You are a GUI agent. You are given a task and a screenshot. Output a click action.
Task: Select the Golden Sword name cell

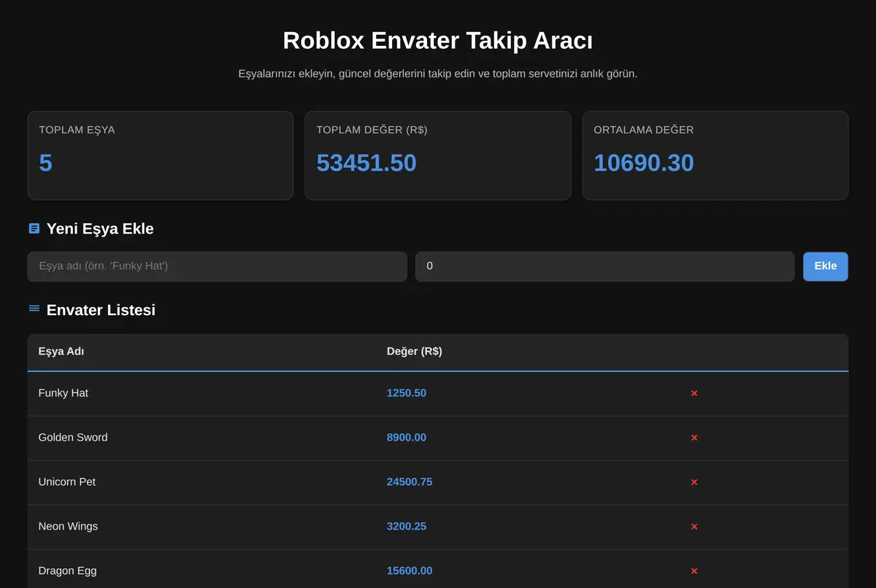[x=73, y=438]
